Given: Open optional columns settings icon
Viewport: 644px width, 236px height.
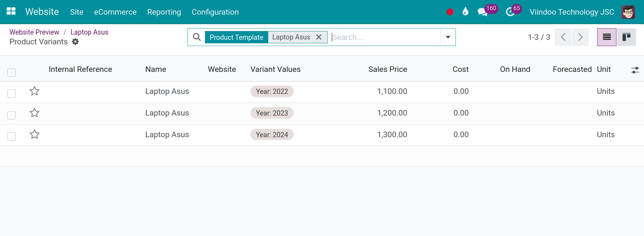Looking at the screenshot, I should pyautogui.click(x=635, y=70).
